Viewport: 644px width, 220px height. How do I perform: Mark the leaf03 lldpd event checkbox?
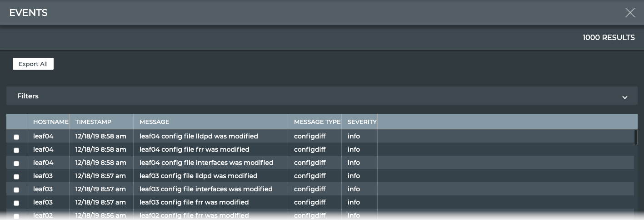(16, 176)
